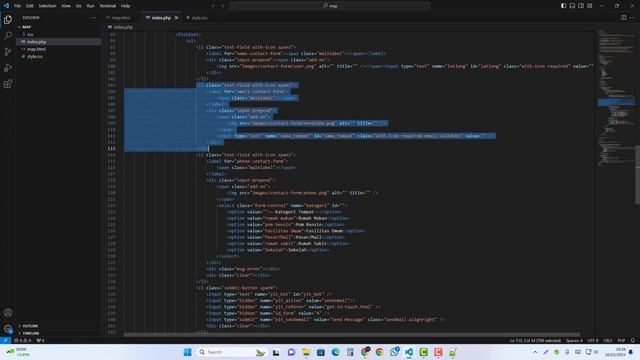The width and height of the screenshot is (640, 360).
Task: Toggle Secondary Side Bar visibility
Action: pyautogui.click(x=581, y=6)
